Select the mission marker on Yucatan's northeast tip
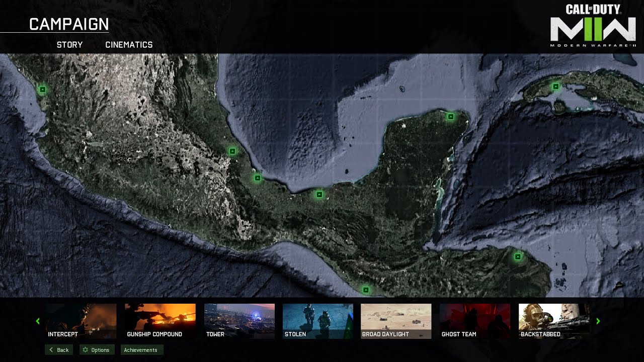 (450, 116)
